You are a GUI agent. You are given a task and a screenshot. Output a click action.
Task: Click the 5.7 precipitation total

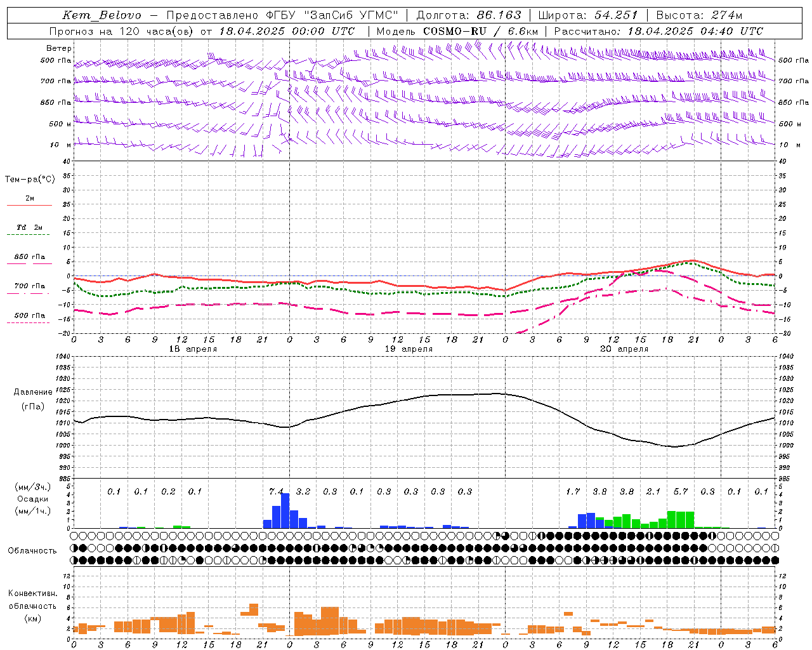(x=681, y=491)
